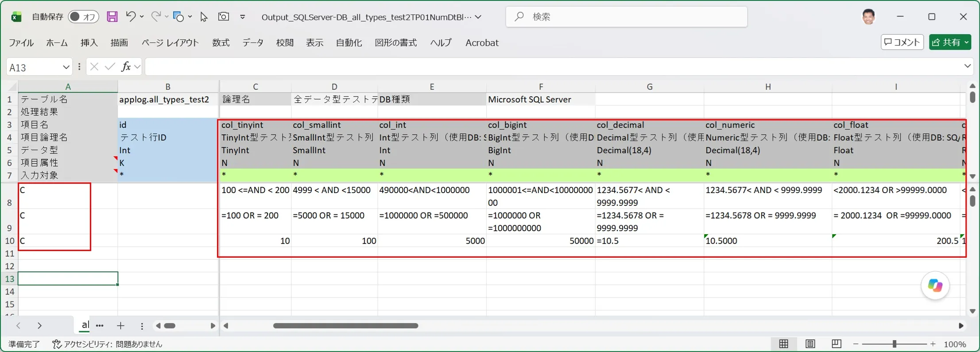
Task: Click the zoom slider handle
Action: (895, 344)
